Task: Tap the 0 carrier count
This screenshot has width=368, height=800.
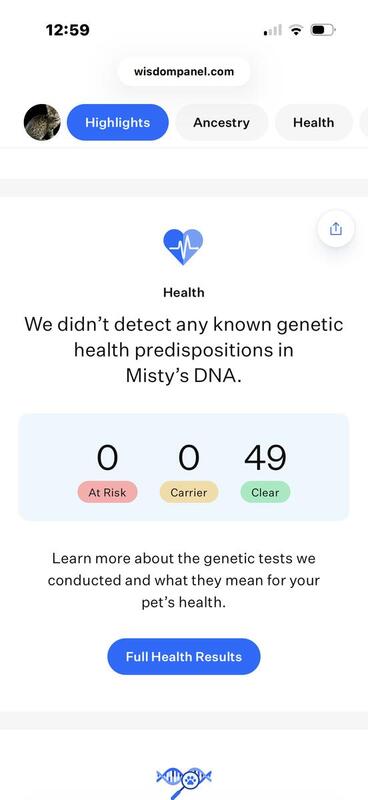Action: [189, 458]
